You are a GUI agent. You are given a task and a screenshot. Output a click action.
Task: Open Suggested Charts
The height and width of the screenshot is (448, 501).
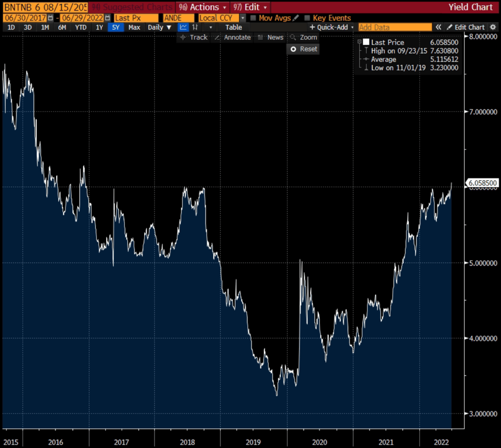[x=132, y=7]
